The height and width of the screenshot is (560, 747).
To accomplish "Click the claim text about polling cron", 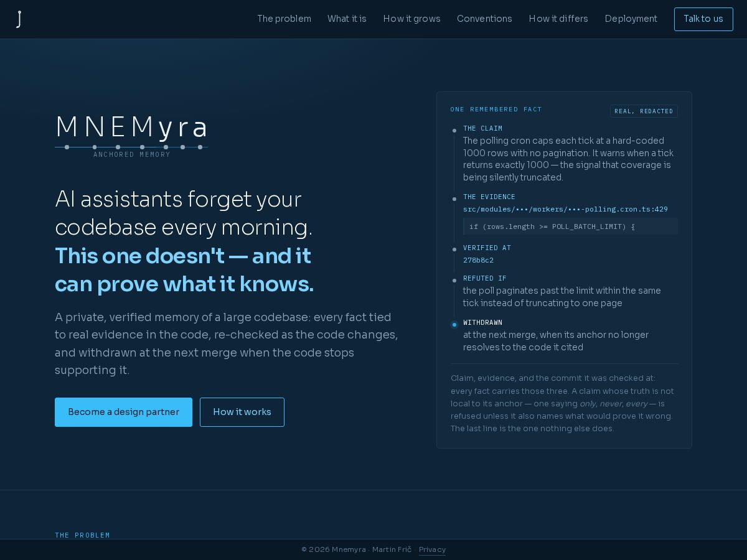I will pos(568,159).
